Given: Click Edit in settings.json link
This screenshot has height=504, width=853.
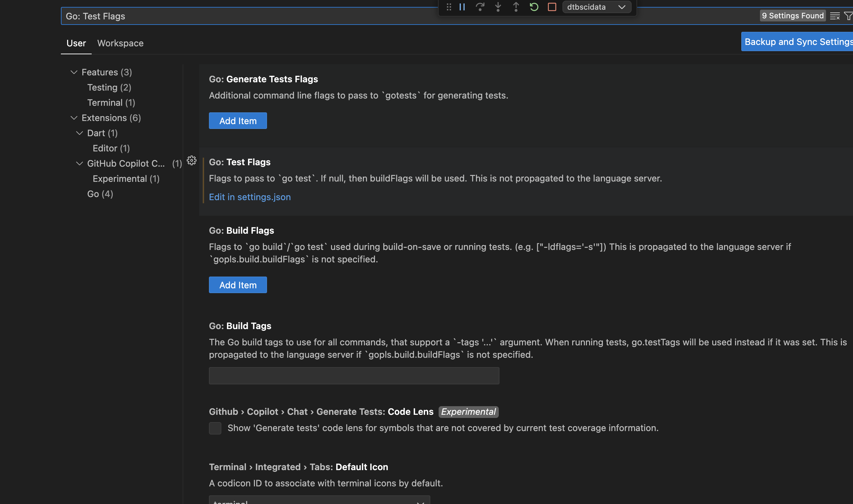Looking at the screenshot, I should point(250,197).
